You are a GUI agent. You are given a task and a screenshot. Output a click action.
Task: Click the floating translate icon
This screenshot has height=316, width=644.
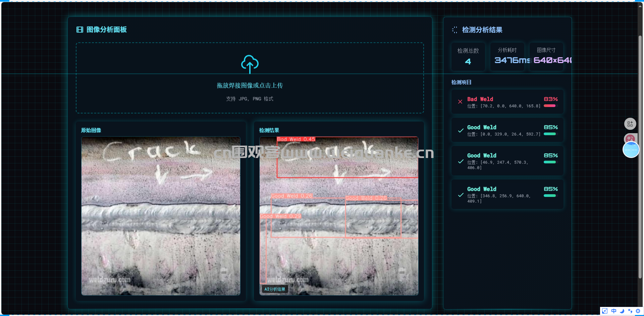[x=630, y=138]
